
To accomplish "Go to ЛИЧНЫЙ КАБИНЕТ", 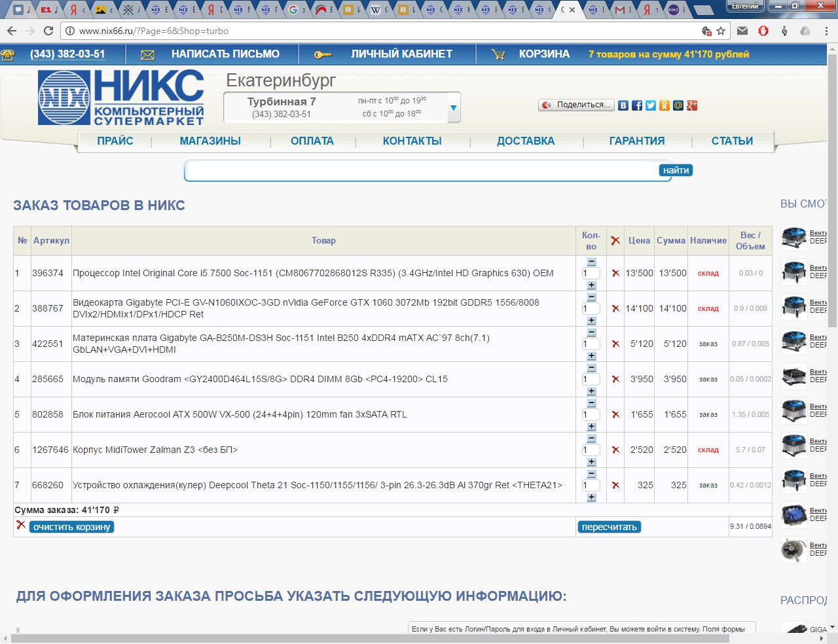I will tap(401, 54).
